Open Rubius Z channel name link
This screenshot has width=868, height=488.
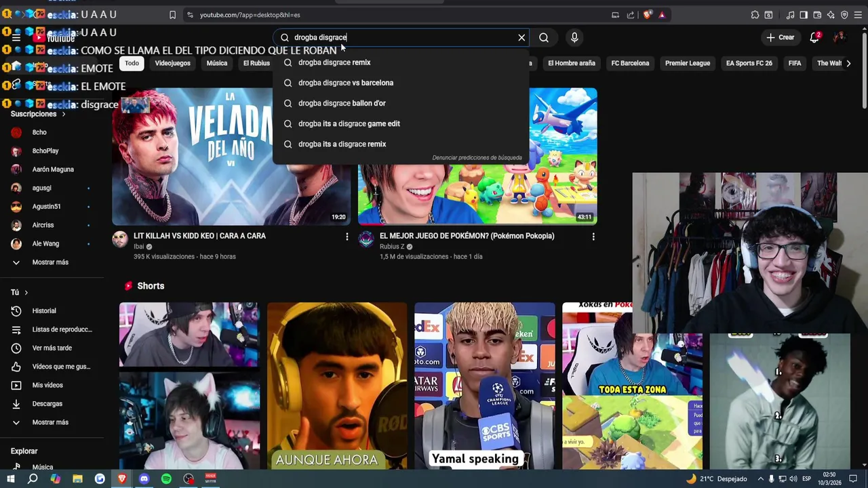[x=392, y=247]
